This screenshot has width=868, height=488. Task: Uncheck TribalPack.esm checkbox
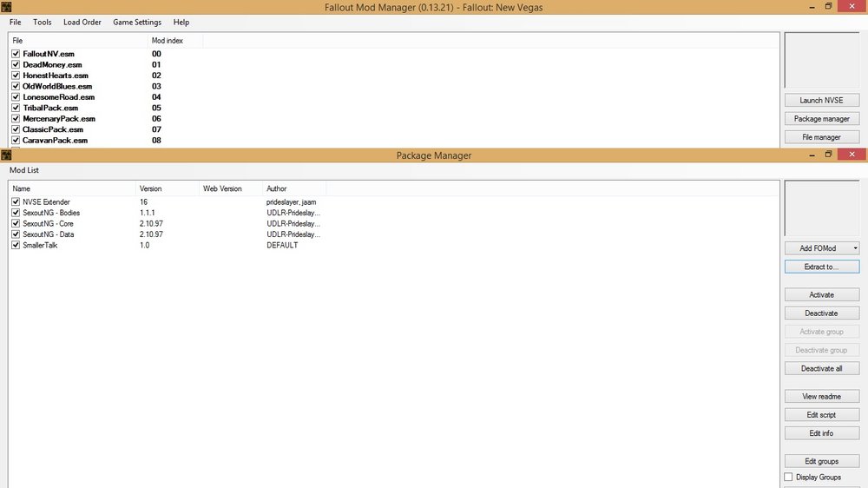[x=16, y=108]
